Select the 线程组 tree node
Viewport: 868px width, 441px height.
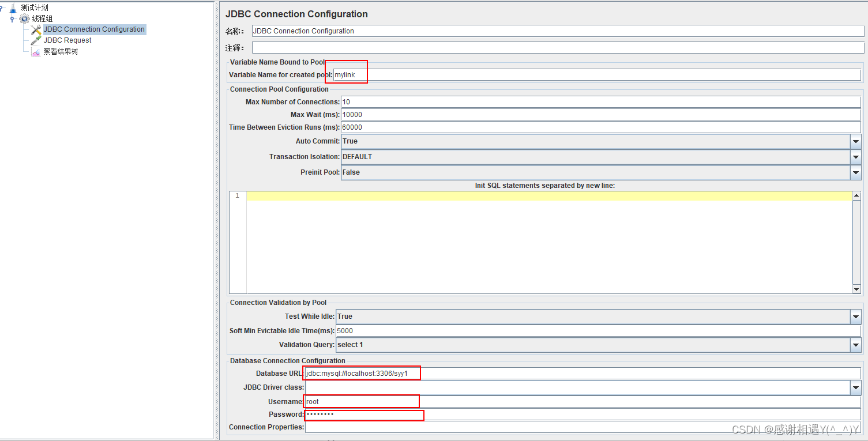pos(42,18)
